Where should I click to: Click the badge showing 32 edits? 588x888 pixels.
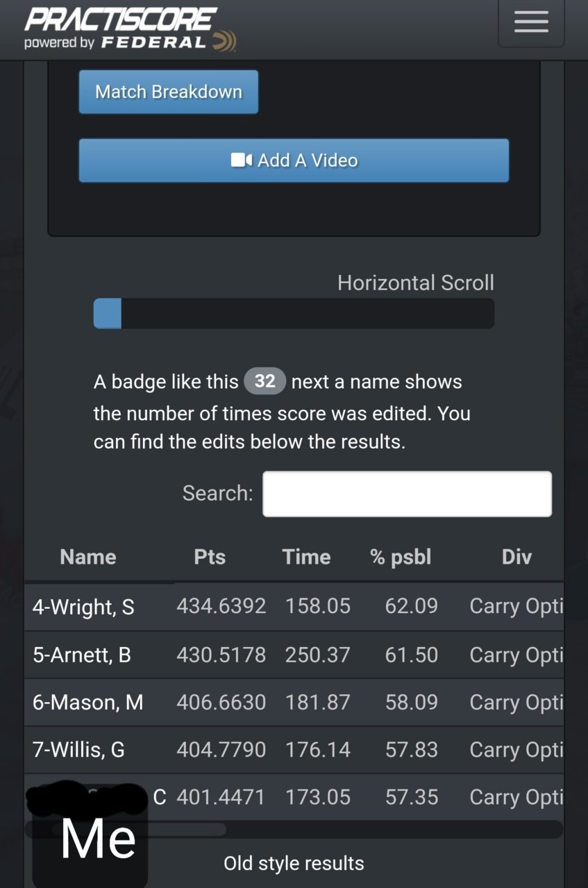264,381
